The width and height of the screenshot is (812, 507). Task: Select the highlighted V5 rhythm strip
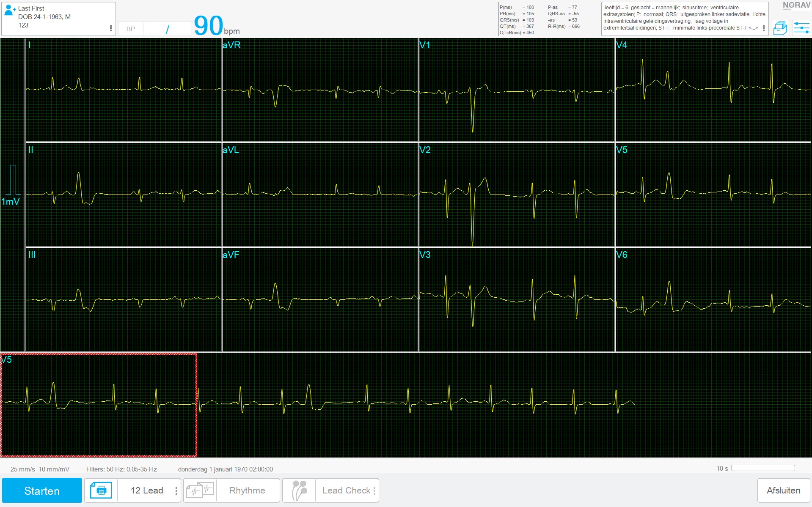tap(99, 404)
